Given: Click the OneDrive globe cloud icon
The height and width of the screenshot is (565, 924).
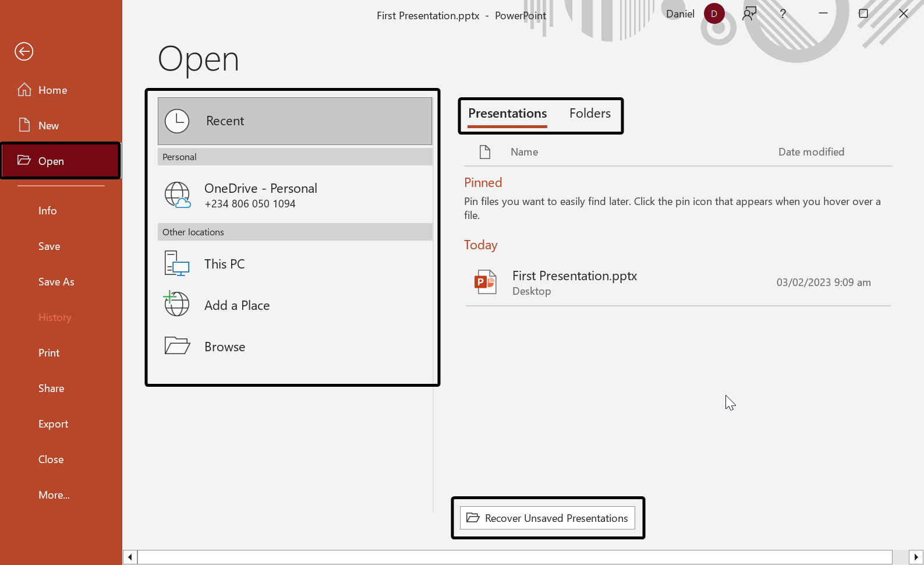Looking at the screenshot, I should (x=177, y=195).
